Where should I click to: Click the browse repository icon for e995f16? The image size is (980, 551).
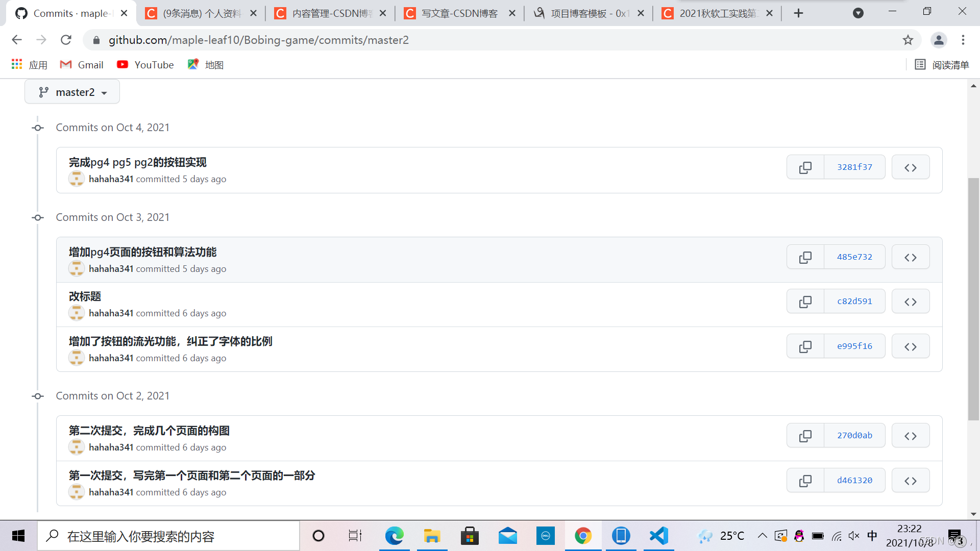[910, 346]
